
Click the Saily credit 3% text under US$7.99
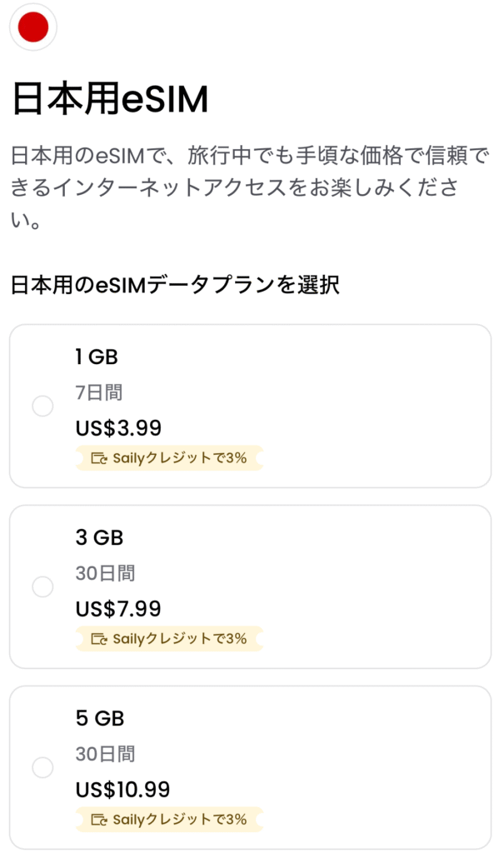pyautogui.click(x=179, y=639)
